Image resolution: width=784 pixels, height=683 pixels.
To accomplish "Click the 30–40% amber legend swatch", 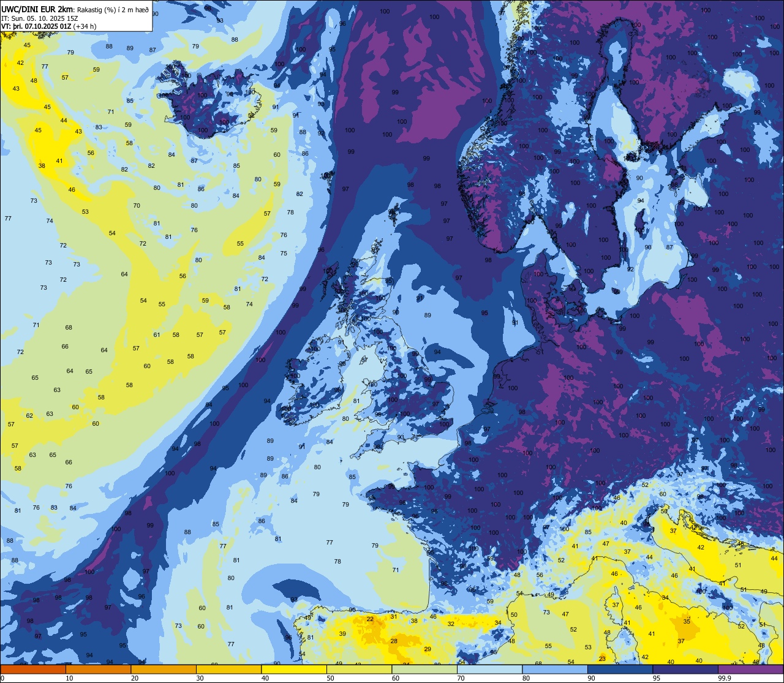I will 228,669.
